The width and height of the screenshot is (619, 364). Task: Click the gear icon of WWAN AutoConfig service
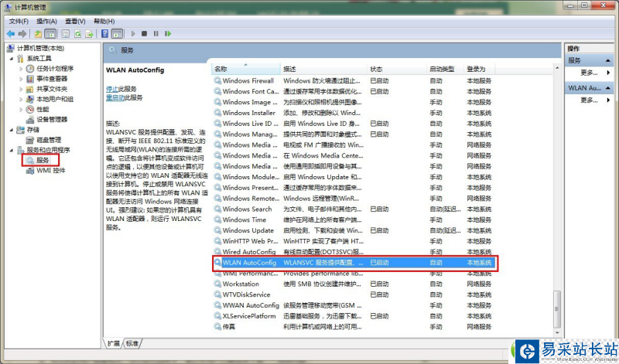[217, 305]
